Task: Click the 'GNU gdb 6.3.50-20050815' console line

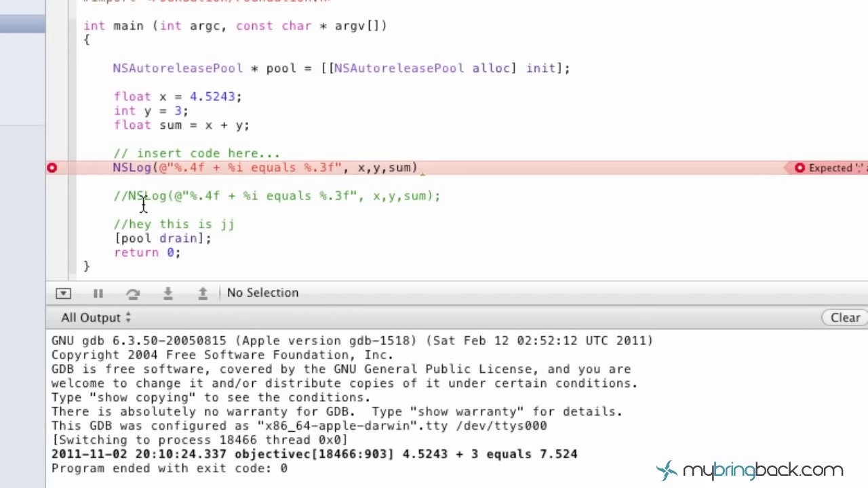Action: pyautogui.click(x=352, y=340)
